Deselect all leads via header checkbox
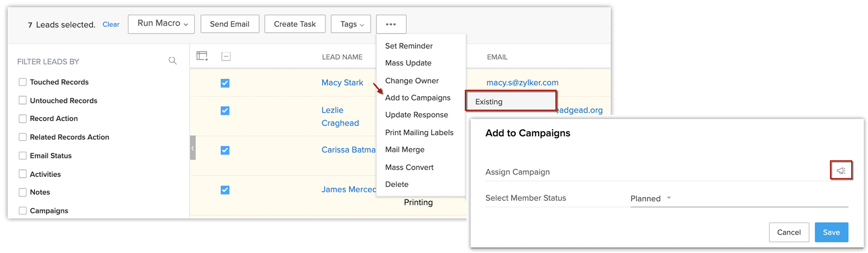The image size is (868, 253). (x=226, y=56)
